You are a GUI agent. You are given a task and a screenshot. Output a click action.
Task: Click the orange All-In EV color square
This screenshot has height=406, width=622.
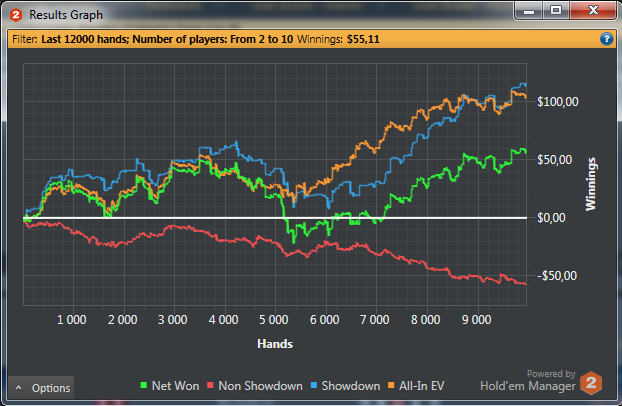pos(391,385)
